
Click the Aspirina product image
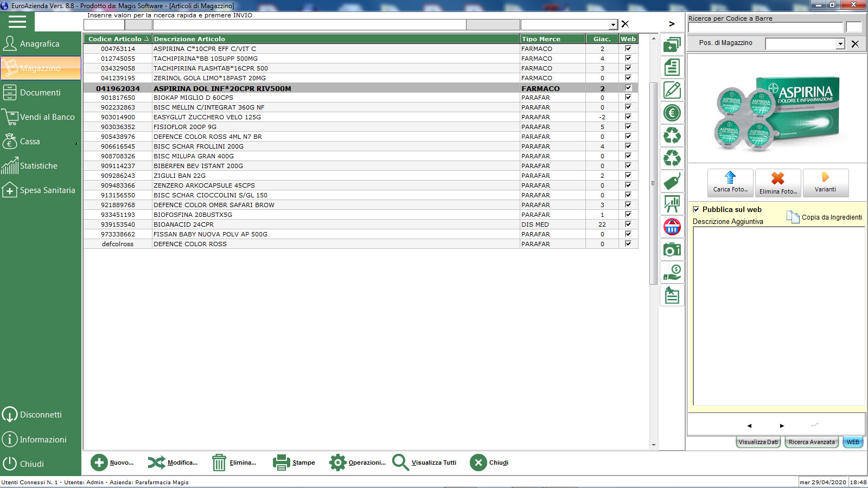pos(777,112)
